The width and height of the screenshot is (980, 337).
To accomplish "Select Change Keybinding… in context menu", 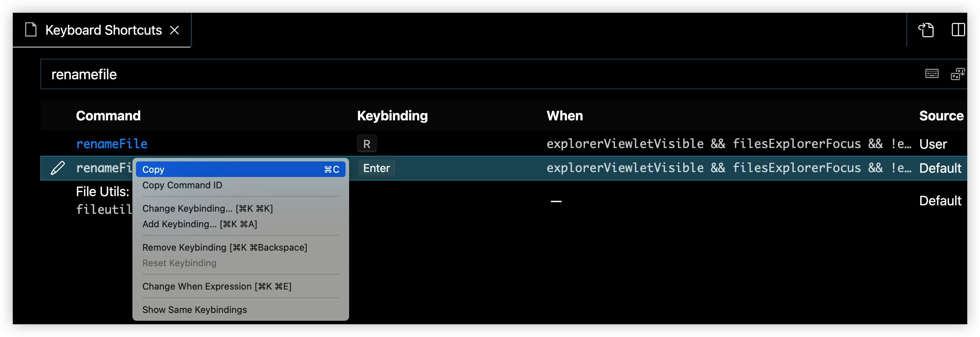I will (x=207, y=209).
